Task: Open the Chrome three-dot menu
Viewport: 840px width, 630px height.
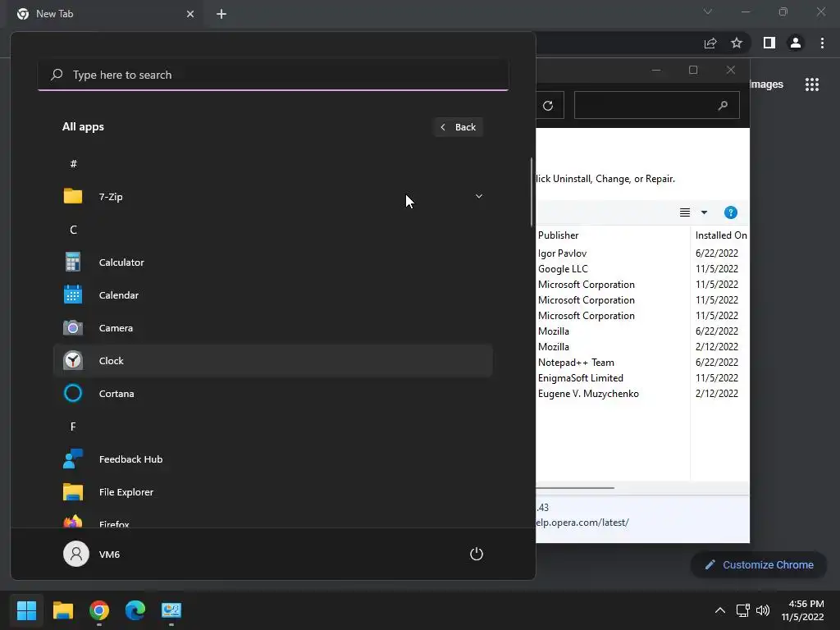Action: click(x=822, y=43)
